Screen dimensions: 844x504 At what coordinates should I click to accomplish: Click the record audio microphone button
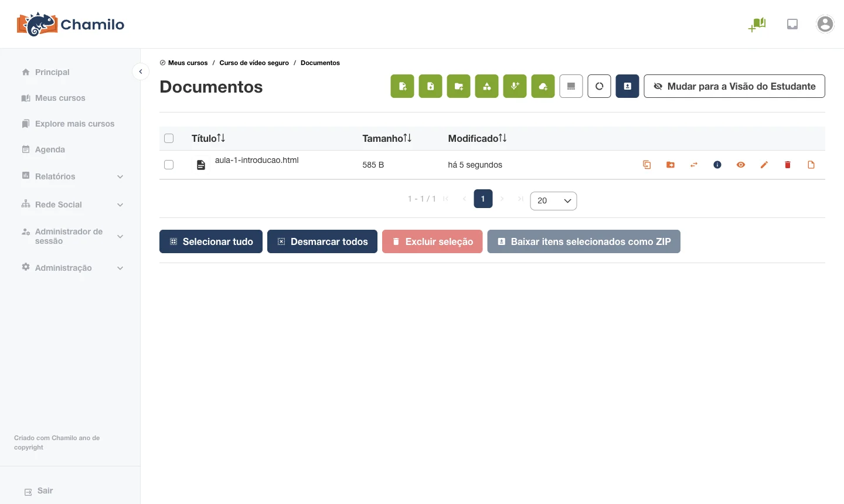(515, 86)
